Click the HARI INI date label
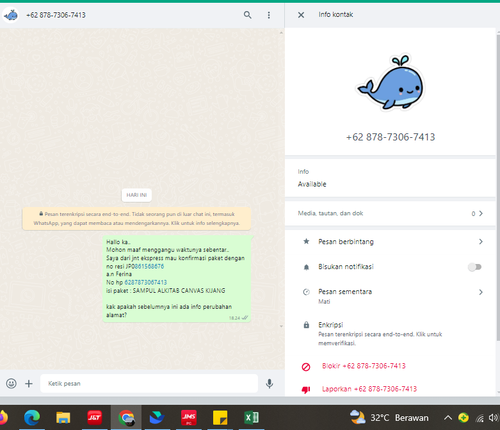Screen dimensions: 500x430 (137, 195)
